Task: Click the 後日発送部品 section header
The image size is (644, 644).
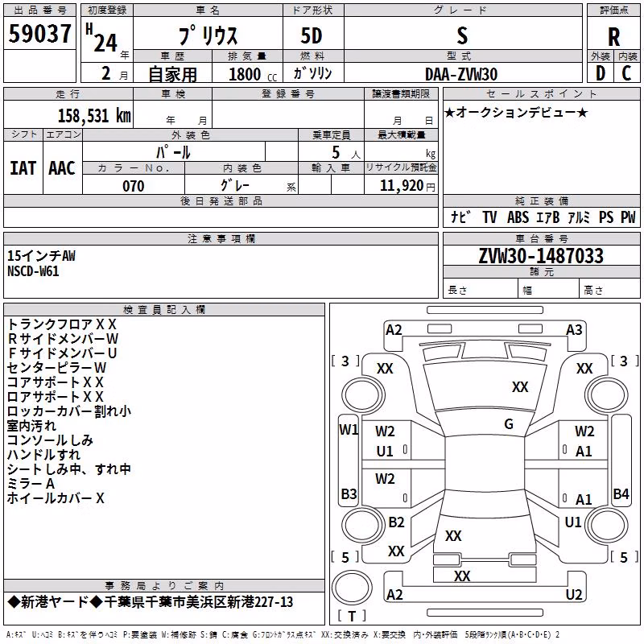Action: click(x=221, y=201)
